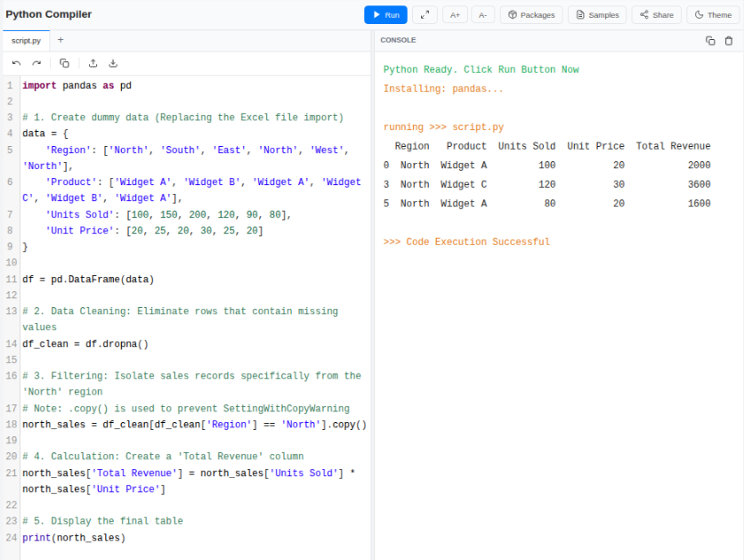Undo the last edit
Screen dimensions: 744x560
tap(16, 63)
